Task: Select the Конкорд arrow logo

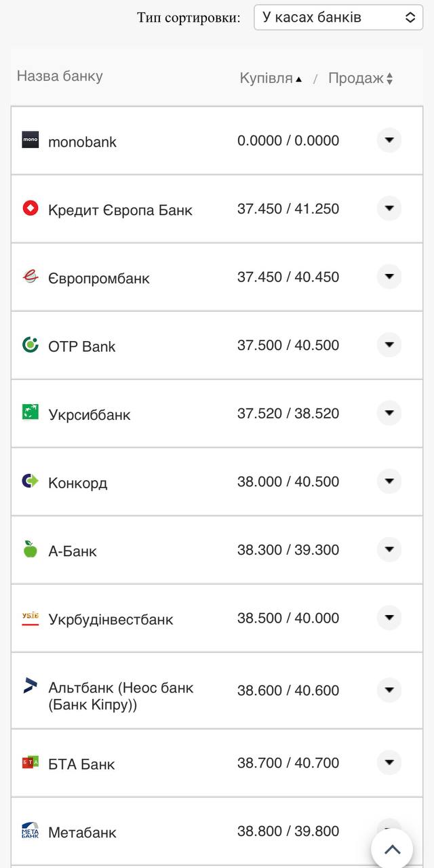Action: coord(30,481)
